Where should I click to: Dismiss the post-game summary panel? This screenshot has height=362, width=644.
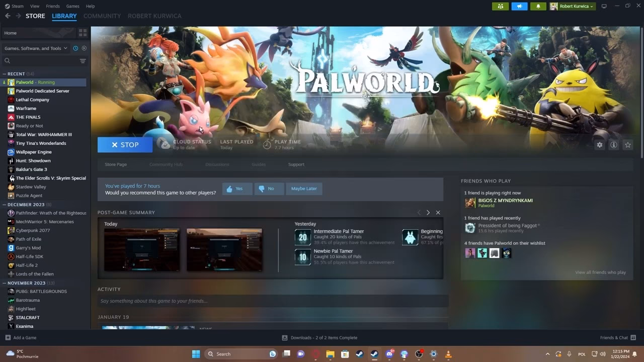pos(438,213)
